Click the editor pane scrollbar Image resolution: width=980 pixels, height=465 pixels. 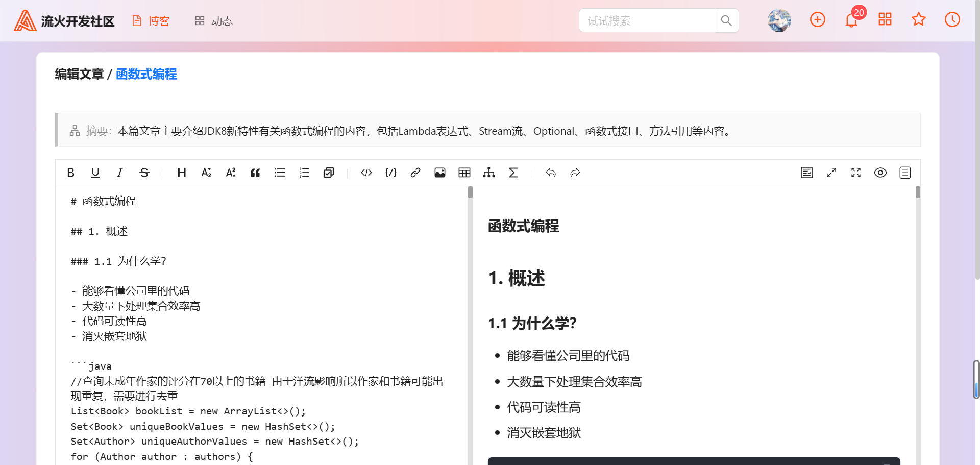[x=470, y=192]
